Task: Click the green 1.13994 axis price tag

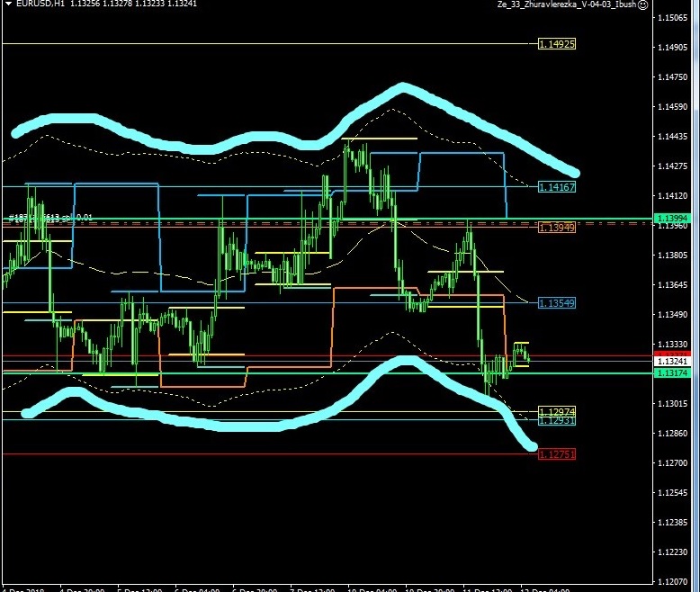Action: click(x=674, y=219)
